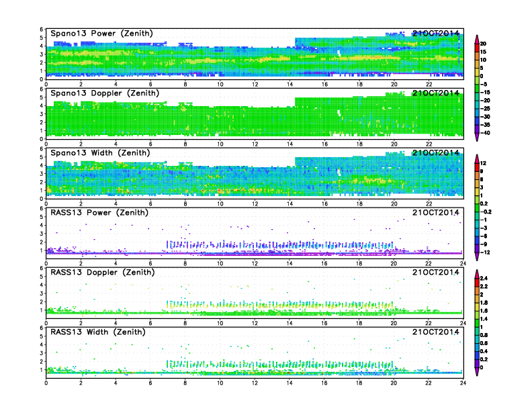
Task: Click the pink top arrow of the middle colorbar
Action: pyautogui.click(x=477, y=158)
